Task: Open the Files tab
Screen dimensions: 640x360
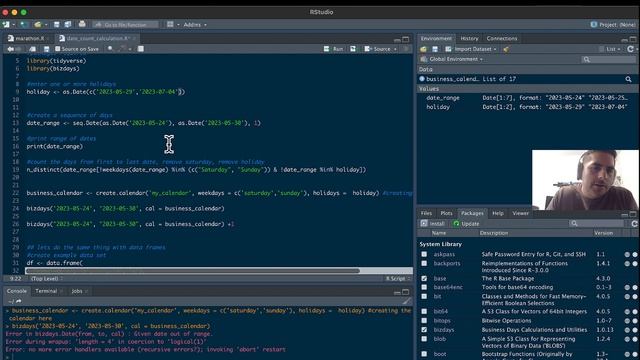Action: coord(426,213)
